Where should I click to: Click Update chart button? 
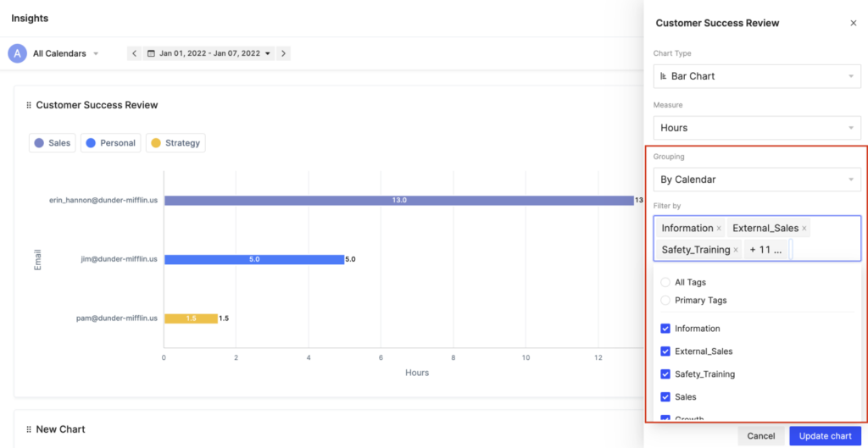tap(825, 436)
